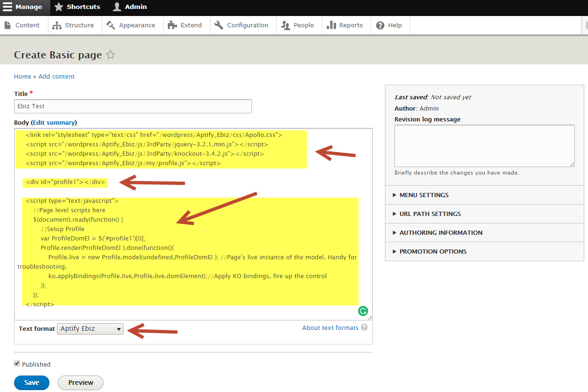This screenshot has width=588, height=392.
Task: Open the Structure menu item
Action: pyautogui.click(x=75, y=25)
